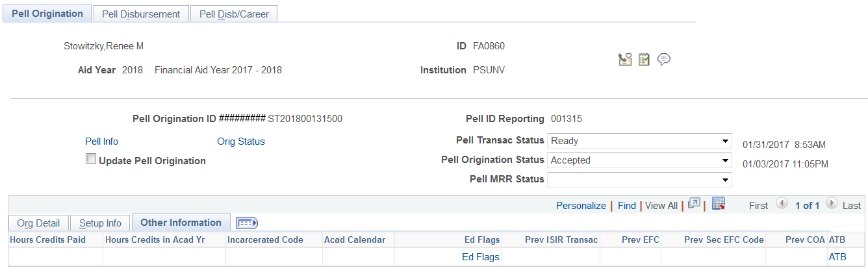This screenshot has height=270, width=868.
Task: Switch to Pell Disbursement tab
Action: click(x=141, y=14)
